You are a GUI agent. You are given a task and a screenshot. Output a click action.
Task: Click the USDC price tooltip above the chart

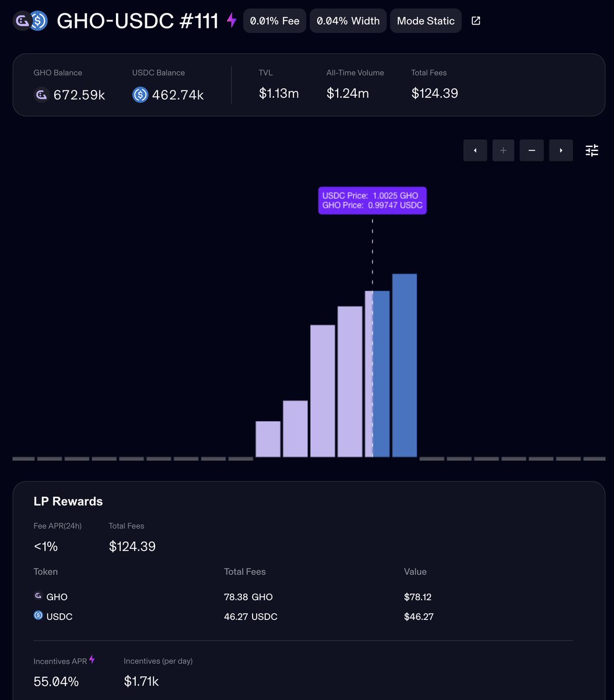[x=372, y=200]
